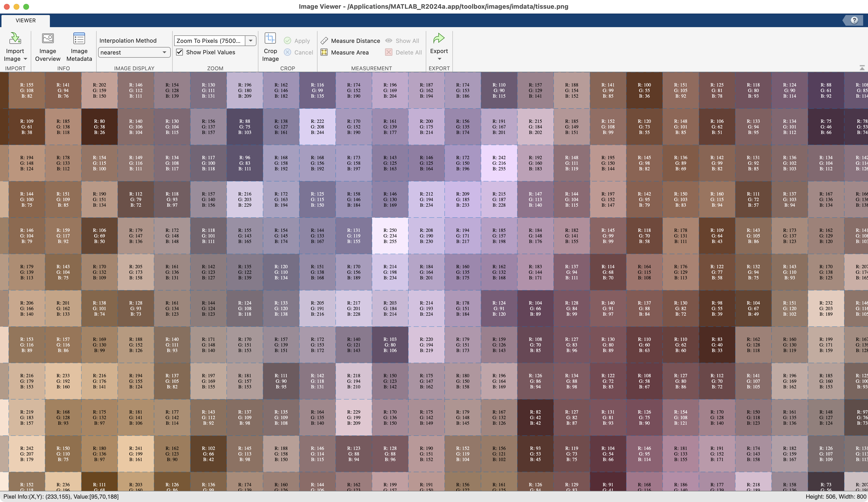
Task: Click the IMAGE DISPLAY section label
Action: click(x=134, y=68)
